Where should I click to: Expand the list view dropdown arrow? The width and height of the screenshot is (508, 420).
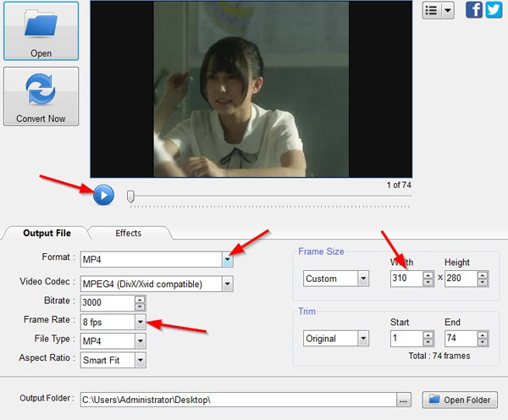448,10
